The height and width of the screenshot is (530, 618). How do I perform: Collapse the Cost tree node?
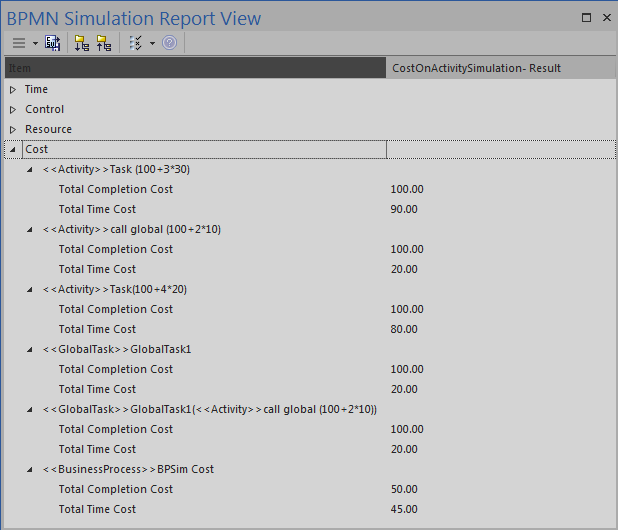tap(13, 149)
